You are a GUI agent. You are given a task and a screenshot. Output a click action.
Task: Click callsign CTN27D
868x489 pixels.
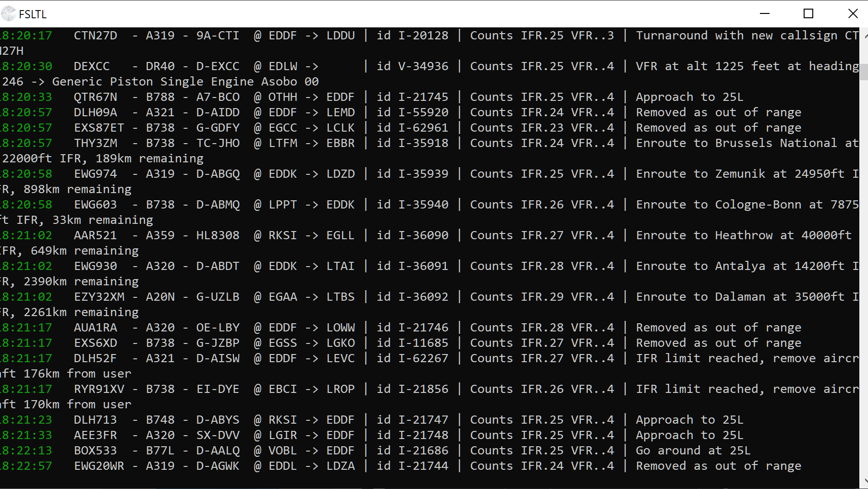pyautogui.click(x=96, y=36)
